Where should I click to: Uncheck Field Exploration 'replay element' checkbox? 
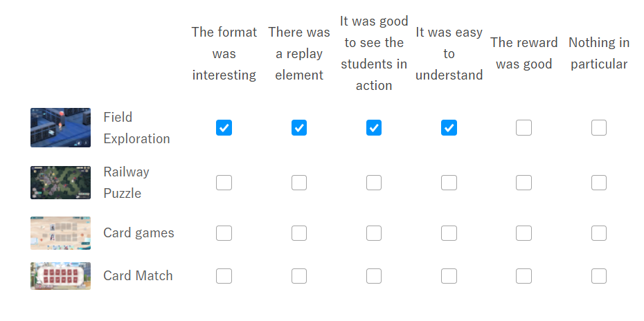(x=299, y=128)
